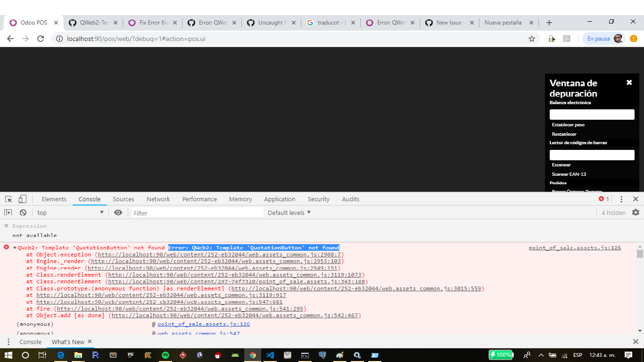Image resolution: width=644 pixels, height=362 pixels.
Task: Open the Default levels dropdown
Action: click(289, 213)
